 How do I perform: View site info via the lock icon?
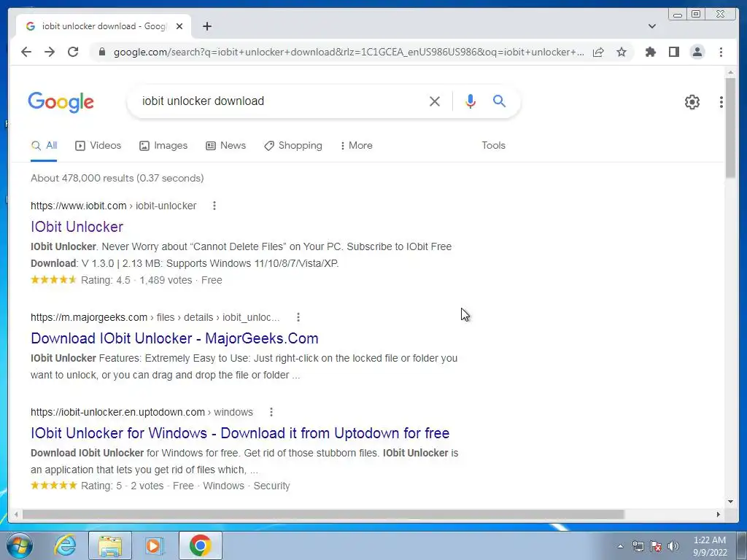point(101,52)
